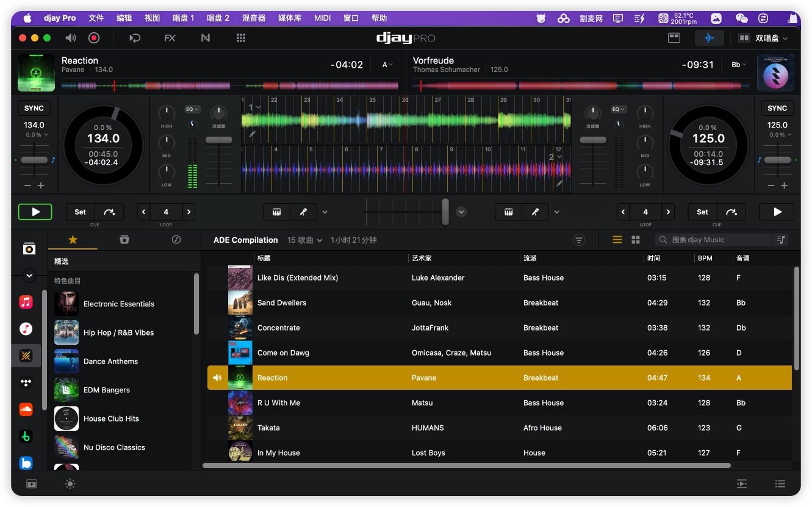Open Deck 1 microphone tool icon
Screen dimensions: 812x507
[303, 212]
